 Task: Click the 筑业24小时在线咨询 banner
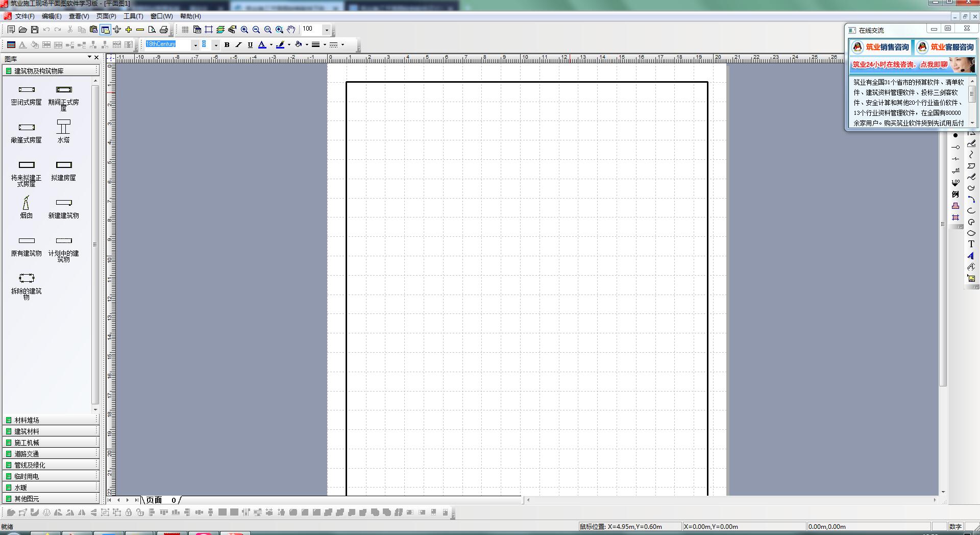click(913, 65)
